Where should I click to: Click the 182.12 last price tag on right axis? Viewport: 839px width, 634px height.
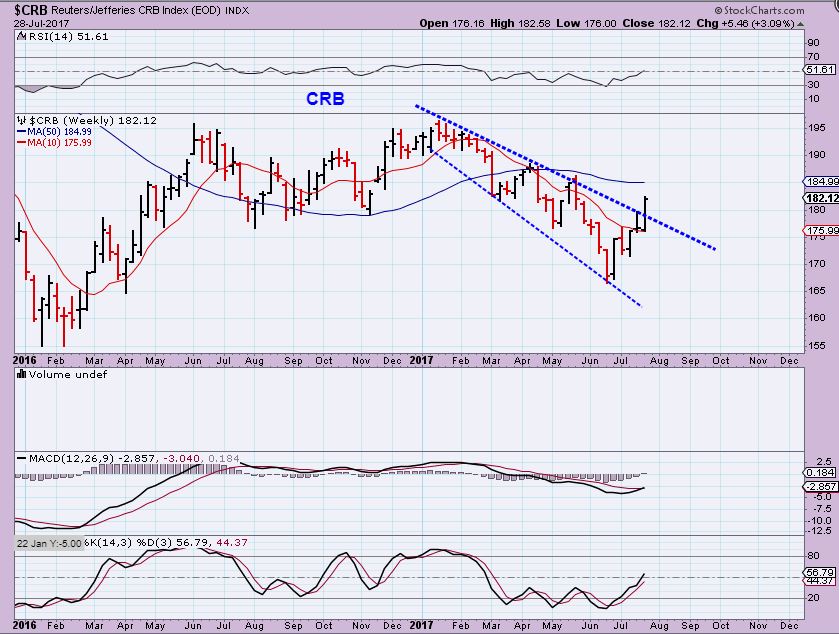[822, 198]
